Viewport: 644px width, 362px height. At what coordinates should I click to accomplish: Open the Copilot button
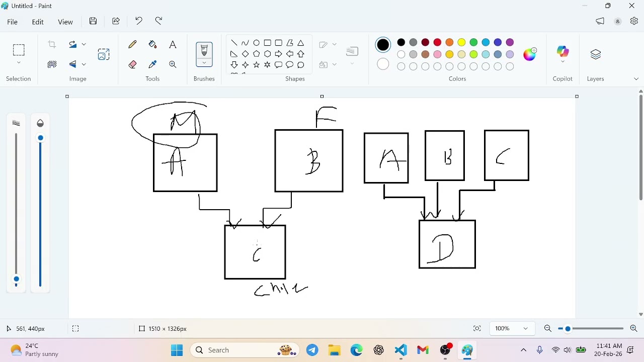point(562,52)
